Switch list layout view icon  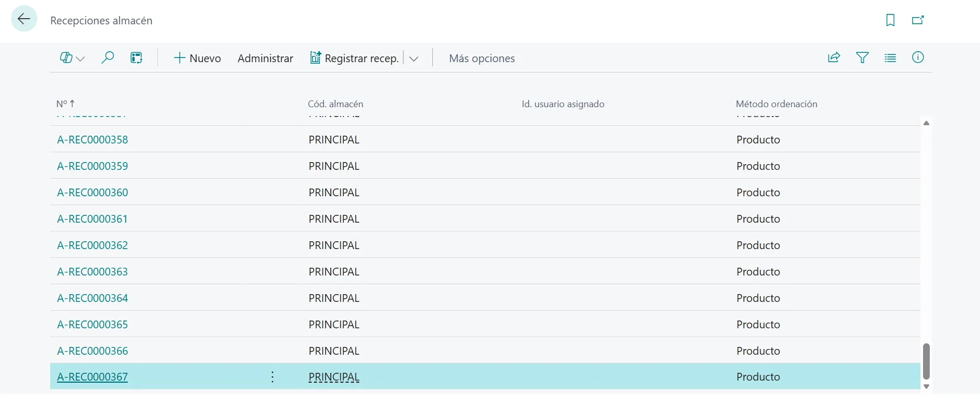tap(890, 58)
